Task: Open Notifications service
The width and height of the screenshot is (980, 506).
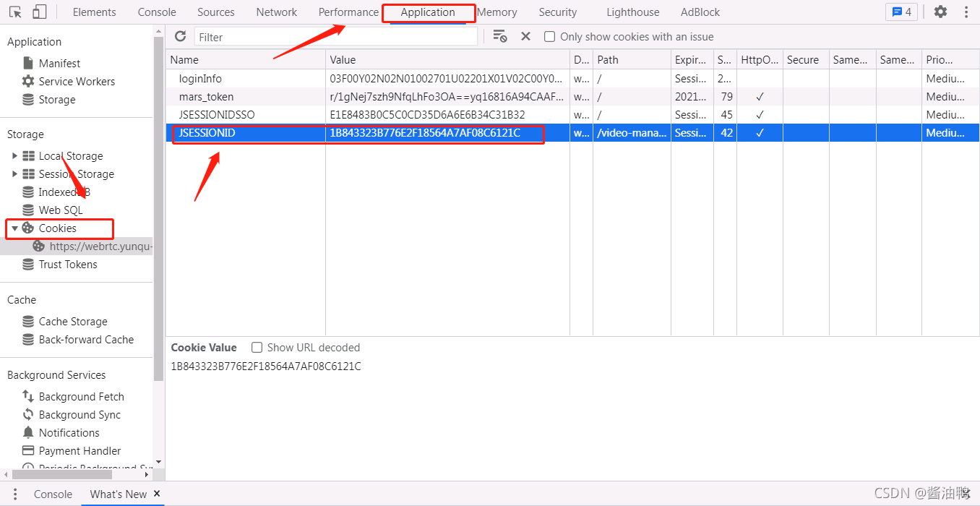Action: [69, 433]
